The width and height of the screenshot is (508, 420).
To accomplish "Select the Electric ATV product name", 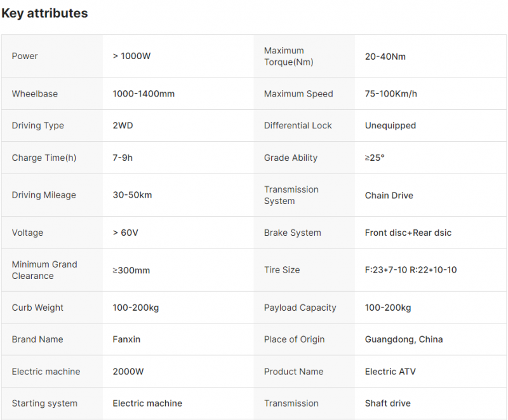I will 390,371.
